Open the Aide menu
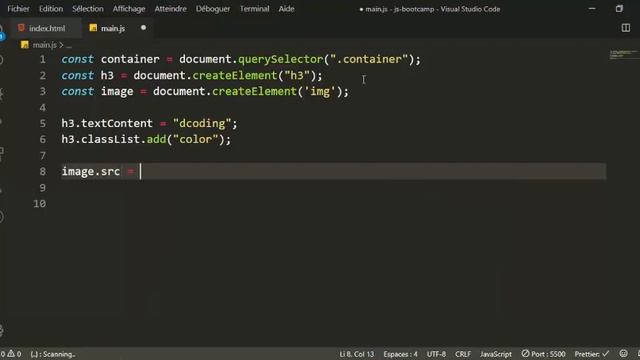Viewport: 640px width, 360px height. click(x=286, y=9)
